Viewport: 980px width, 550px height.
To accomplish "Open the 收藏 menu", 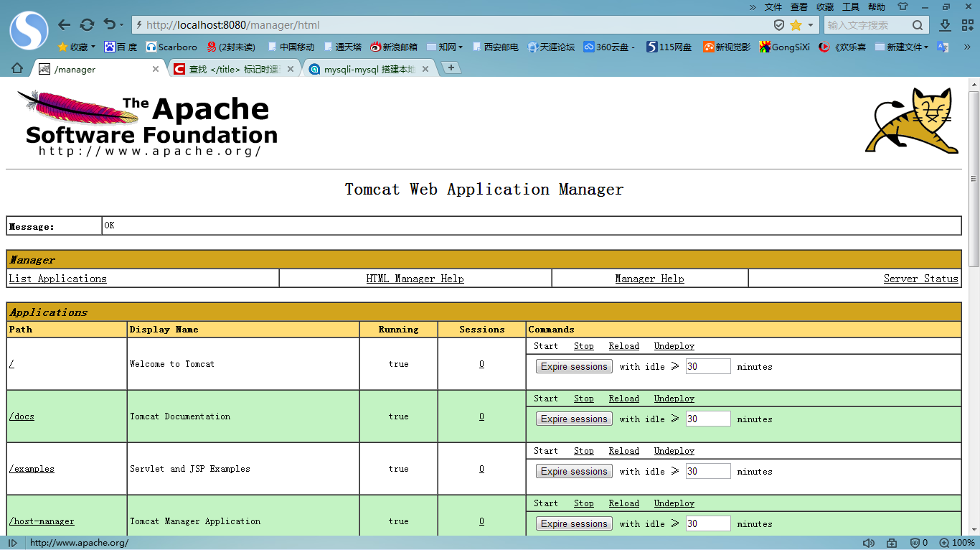I will coord(825,6).
